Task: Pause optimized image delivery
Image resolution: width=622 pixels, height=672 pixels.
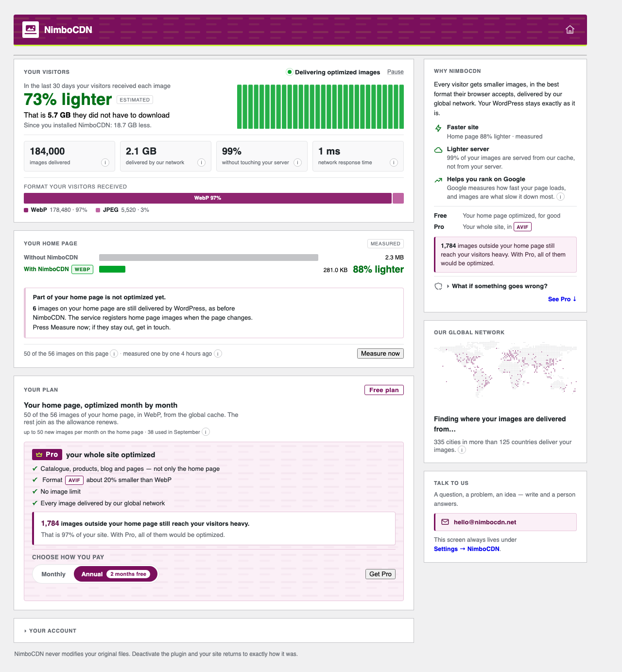Action: point(396,72)
